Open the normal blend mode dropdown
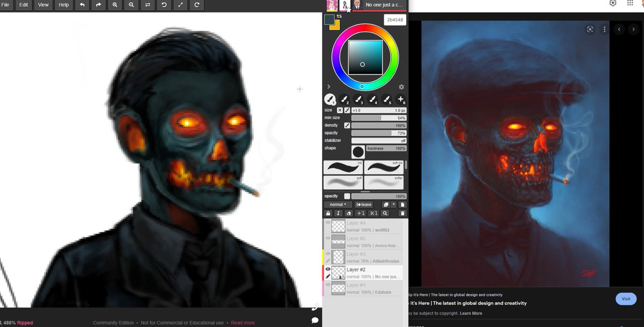 click(x=337, y=205)
